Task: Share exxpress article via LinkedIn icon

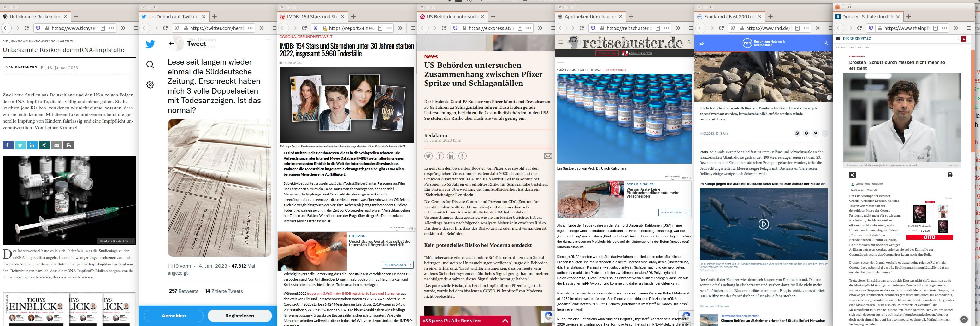Action: pyautogui.click(x=451, y=156)
